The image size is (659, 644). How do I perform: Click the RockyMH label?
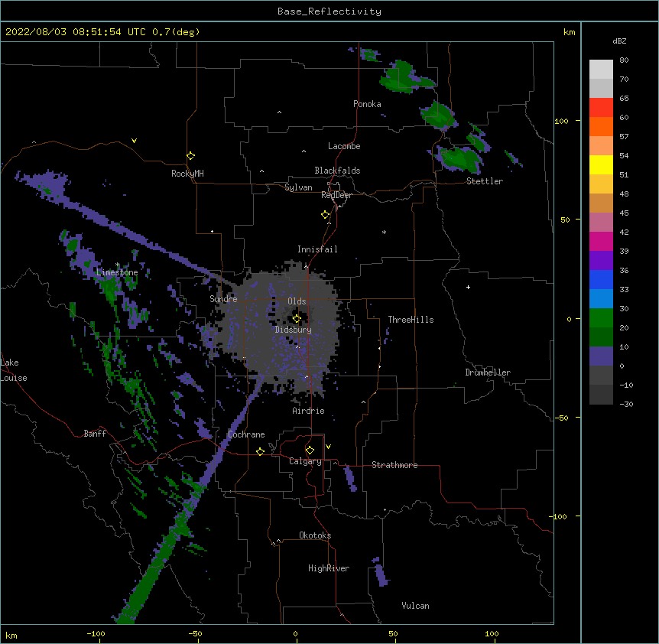point(187,174)
